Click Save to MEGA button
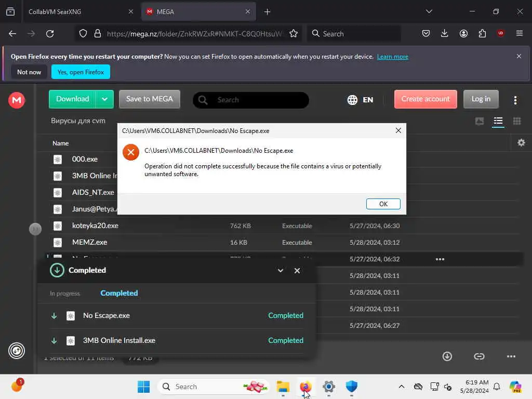The width and height of the screenshot is (532, 399). pyautogui.click(x=149, y=99)
